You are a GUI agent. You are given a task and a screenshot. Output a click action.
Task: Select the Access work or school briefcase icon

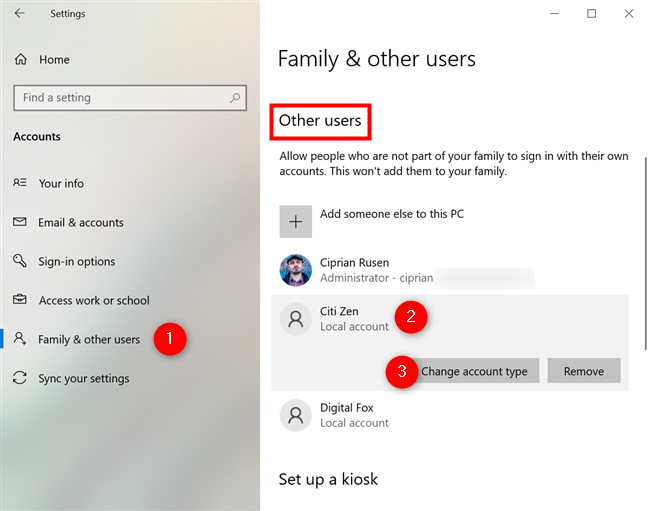point(20,300)
